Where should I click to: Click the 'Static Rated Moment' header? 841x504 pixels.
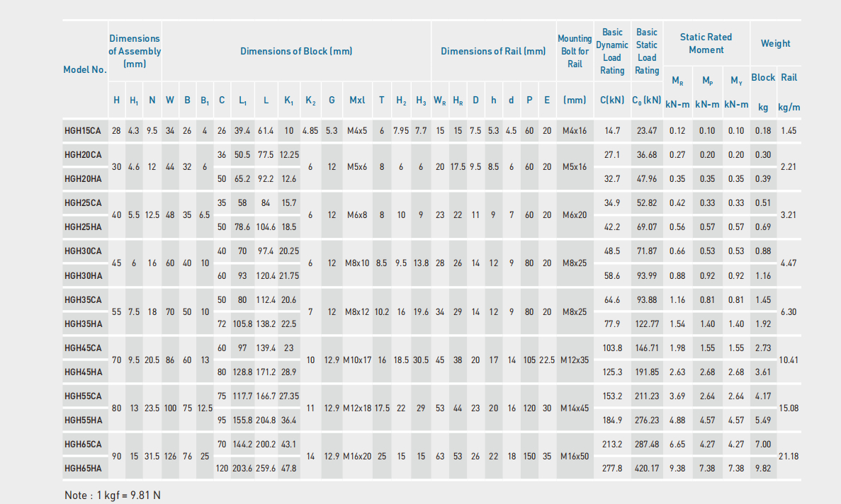click(x=706, y=43)
